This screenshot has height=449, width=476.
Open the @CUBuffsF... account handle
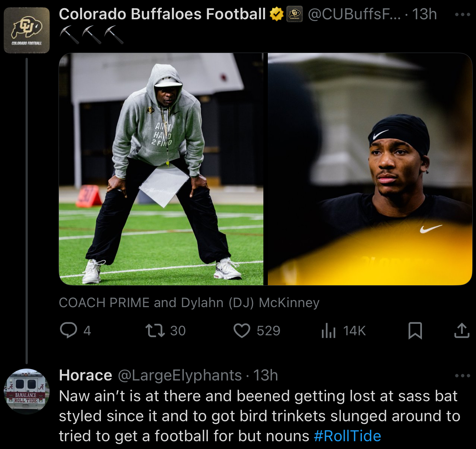354,14
